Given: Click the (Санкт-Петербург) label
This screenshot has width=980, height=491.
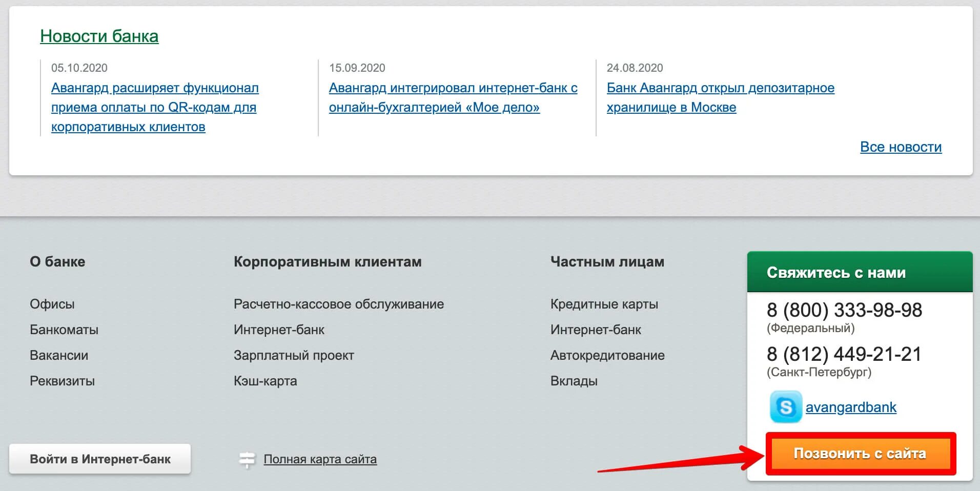Looking at the screenshot, I should (819, 372).
